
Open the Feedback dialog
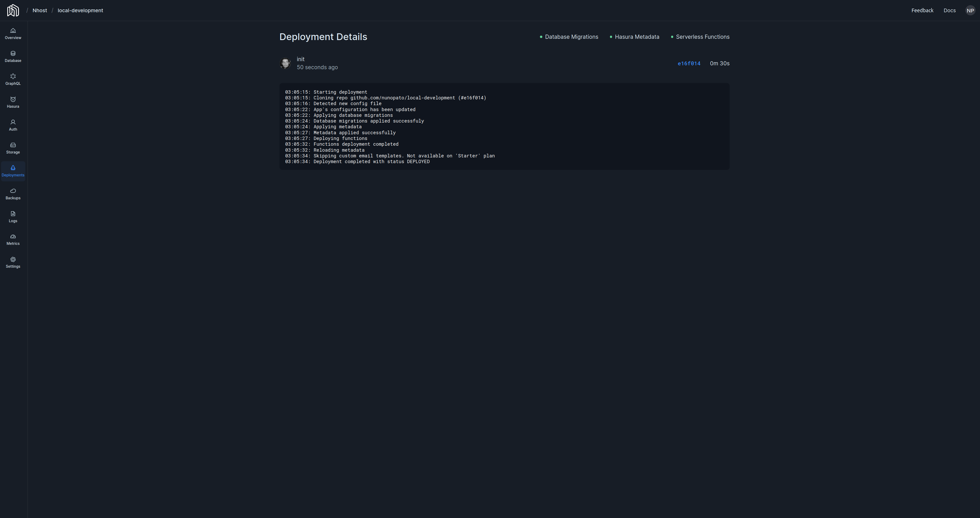pyautogui.click(x=922, y=10)
